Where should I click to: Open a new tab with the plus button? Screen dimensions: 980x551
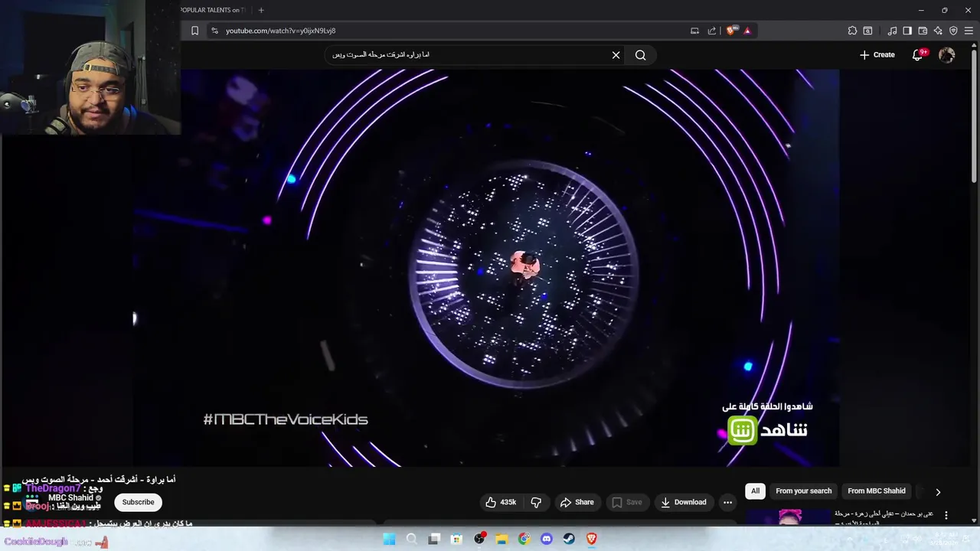261,10
